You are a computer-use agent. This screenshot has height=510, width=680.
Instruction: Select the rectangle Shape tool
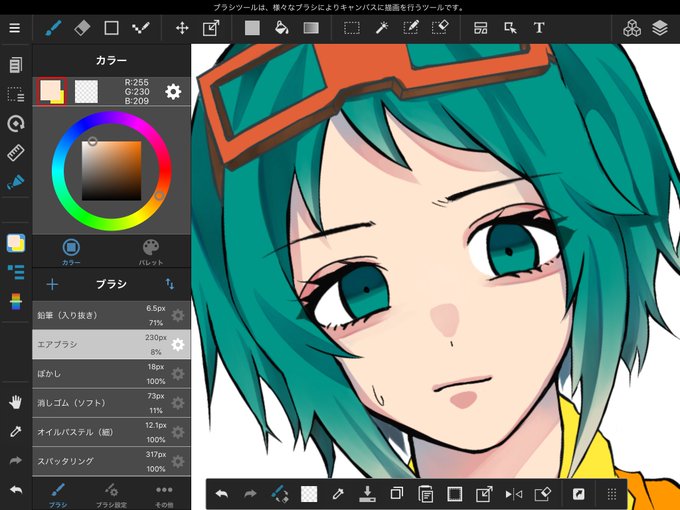pyautogui.click(x=111, y=28)
